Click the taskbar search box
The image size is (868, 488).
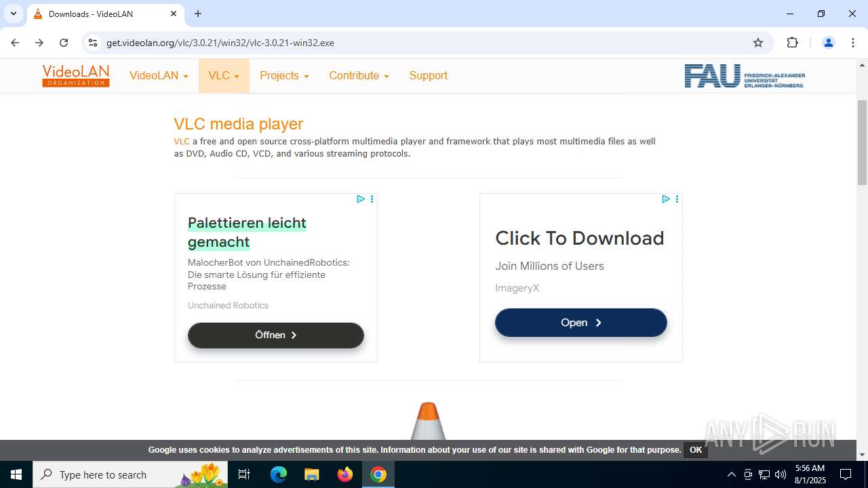pyautogui.click(x=130, y=474)
